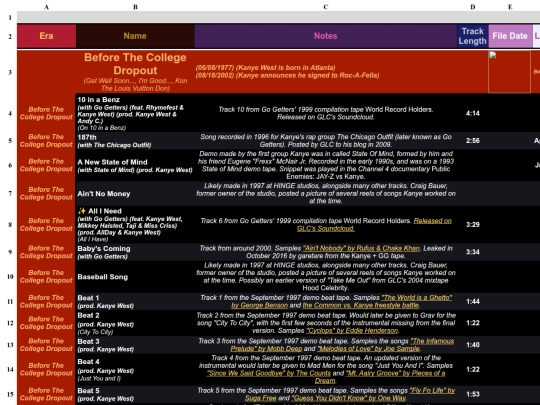Click the 'Beat 3' name cell
The height and width of the screenshot is (405, 540).
click(135, 345)
